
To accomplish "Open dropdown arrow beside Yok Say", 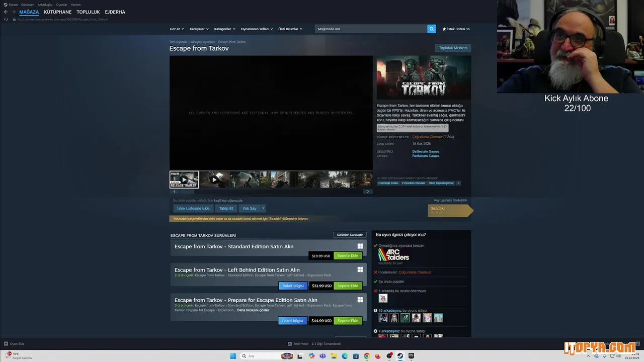I will 263,208.
